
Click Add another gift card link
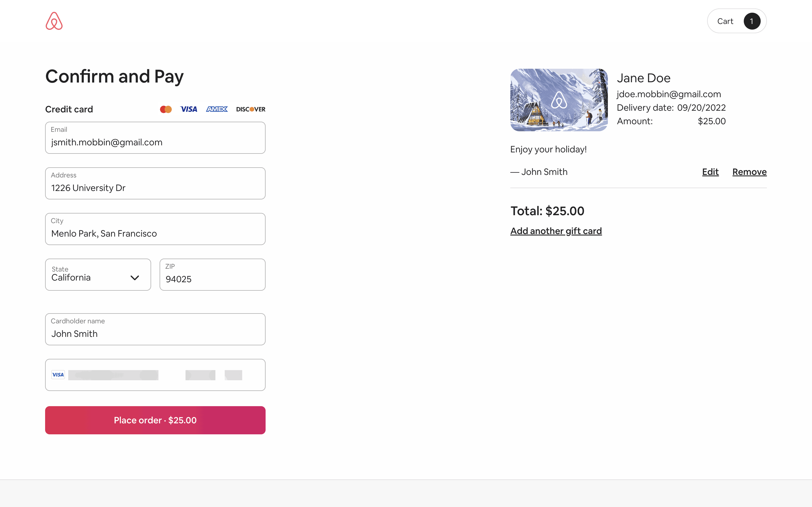click(556, 231)
